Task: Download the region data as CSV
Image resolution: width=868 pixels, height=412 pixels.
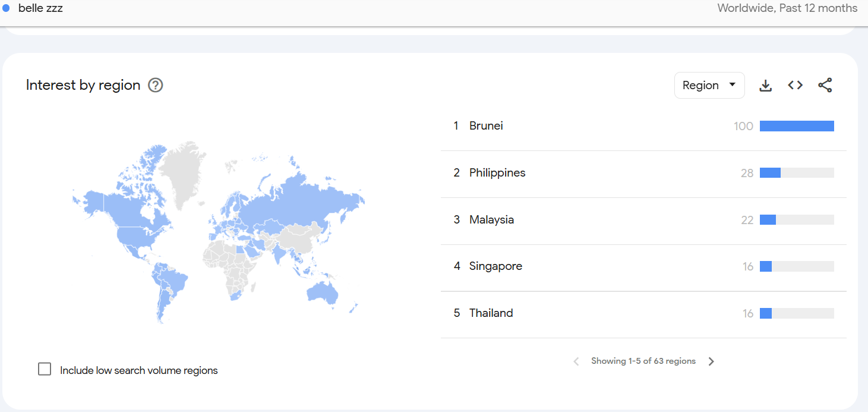Action: pos(766,86)
